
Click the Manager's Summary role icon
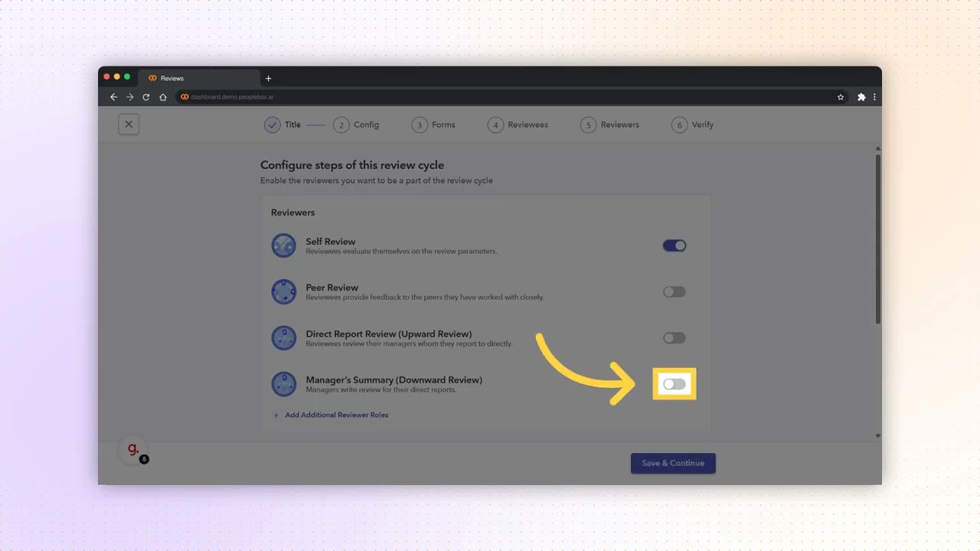click(284, 384)
